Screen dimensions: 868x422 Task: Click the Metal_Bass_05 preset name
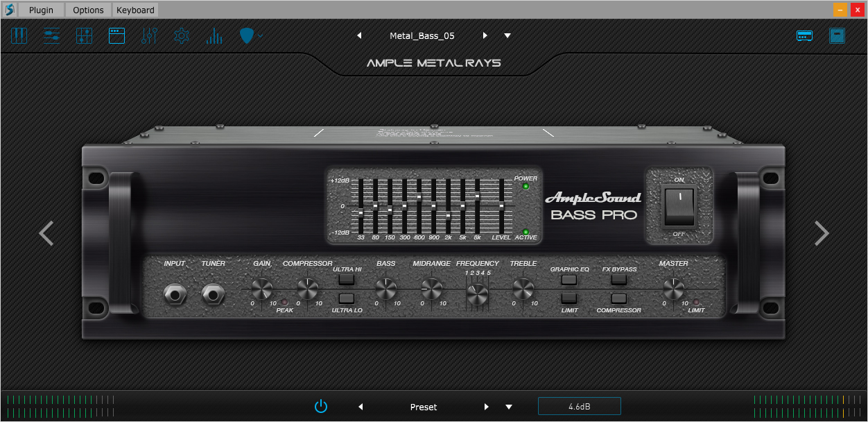[422, 35]
